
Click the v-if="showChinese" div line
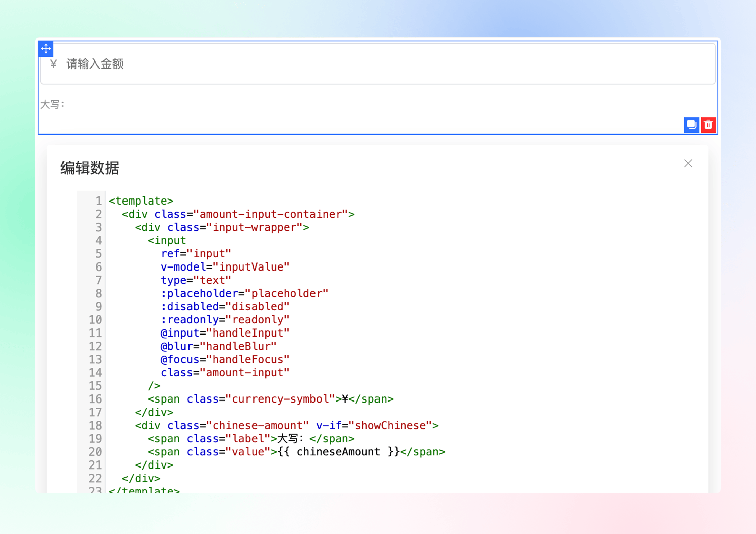286,425
